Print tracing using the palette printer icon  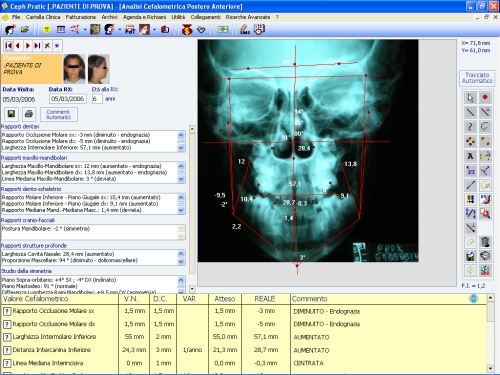click(x=485, y=256)
